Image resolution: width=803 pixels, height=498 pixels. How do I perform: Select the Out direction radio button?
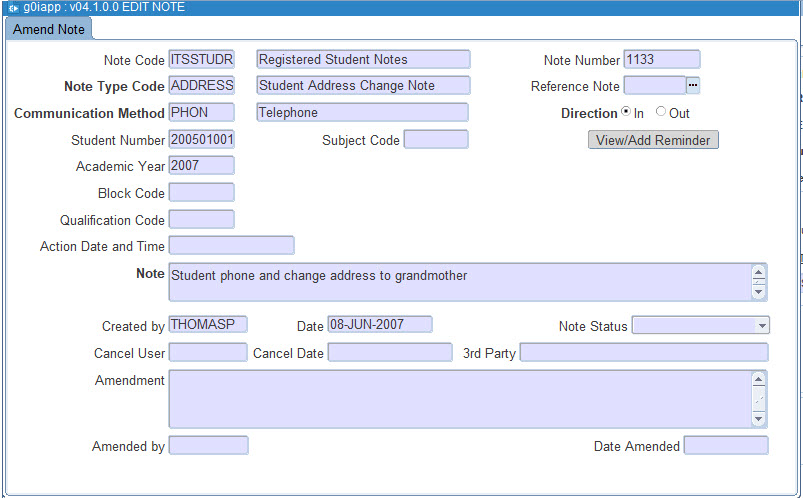[661, 113]
